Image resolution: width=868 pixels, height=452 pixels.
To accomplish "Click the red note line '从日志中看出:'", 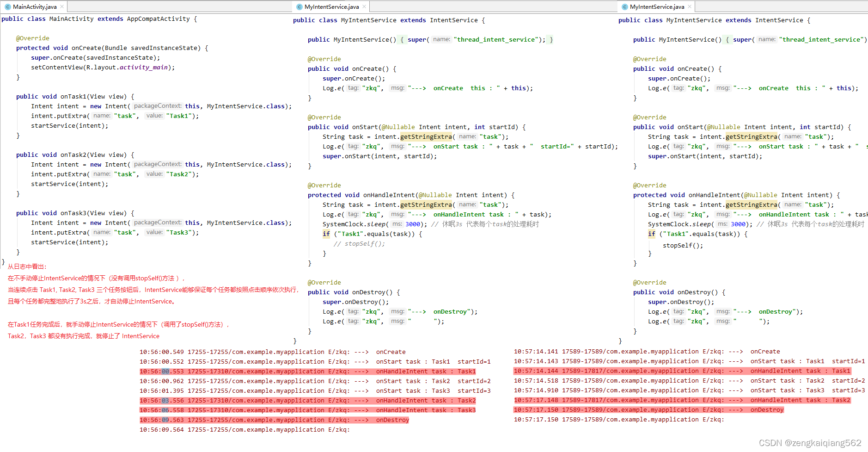I will 27,266.
